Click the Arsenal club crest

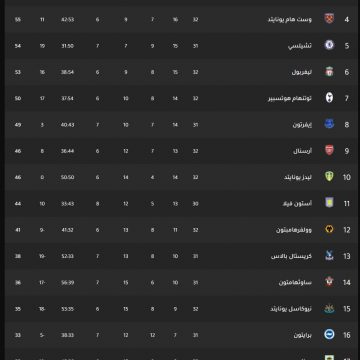329,151
